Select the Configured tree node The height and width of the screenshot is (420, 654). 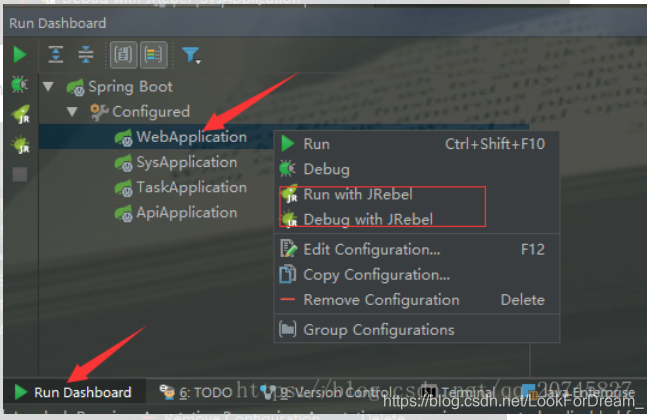point(140,112)
